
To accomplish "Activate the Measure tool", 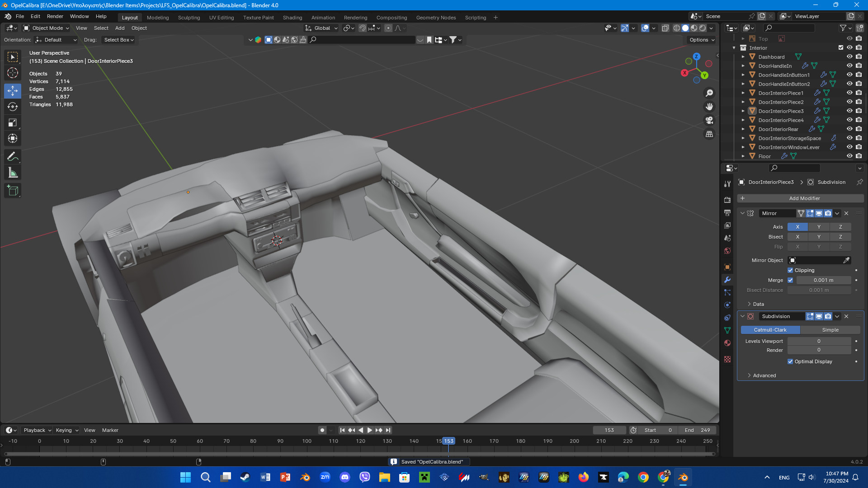I will [13, 173].
